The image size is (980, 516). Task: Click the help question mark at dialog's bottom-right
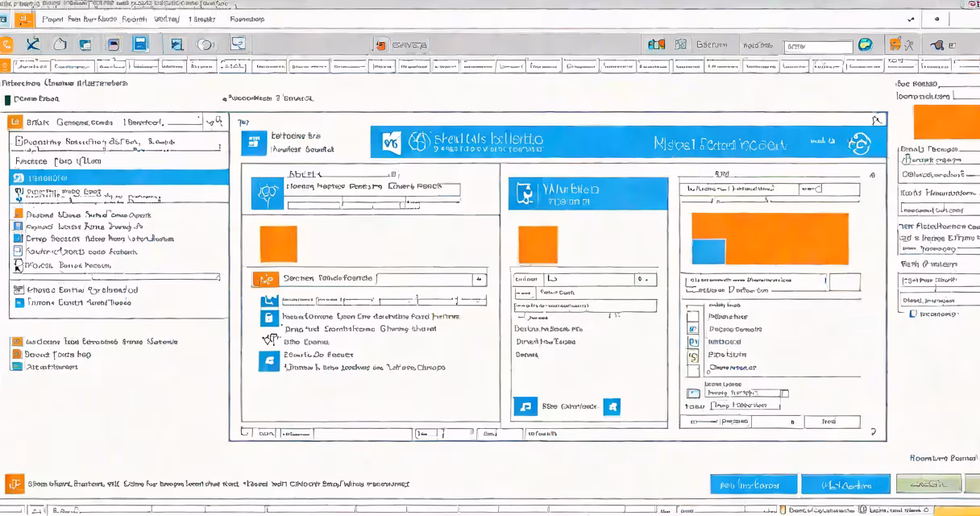874,433
